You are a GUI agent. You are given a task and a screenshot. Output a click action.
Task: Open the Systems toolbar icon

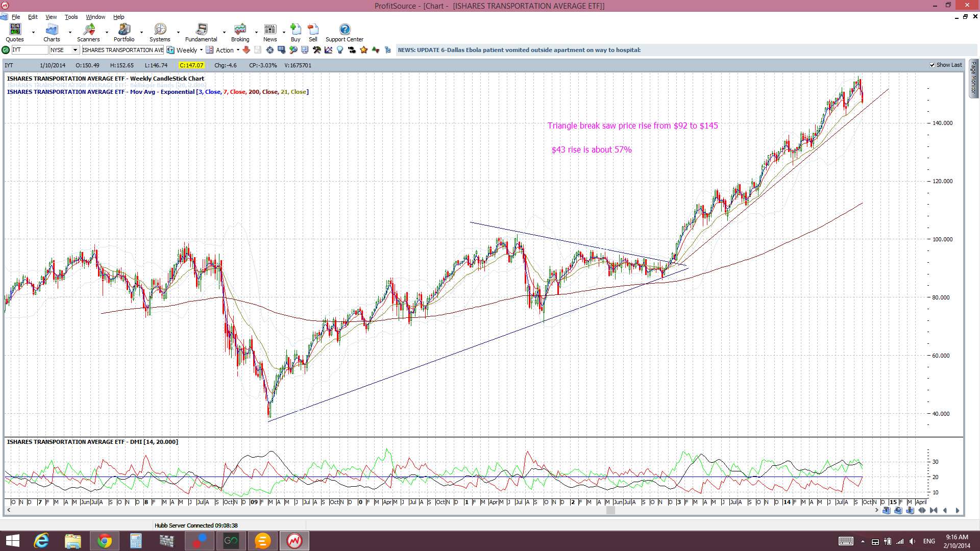(160, 33)
